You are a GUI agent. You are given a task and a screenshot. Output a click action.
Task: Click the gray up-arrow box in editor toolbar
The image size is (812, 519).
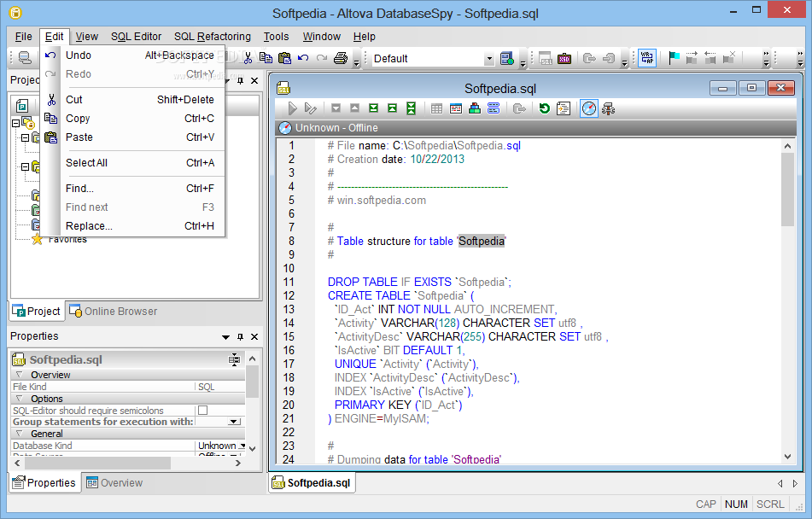(x=354, y=108)
